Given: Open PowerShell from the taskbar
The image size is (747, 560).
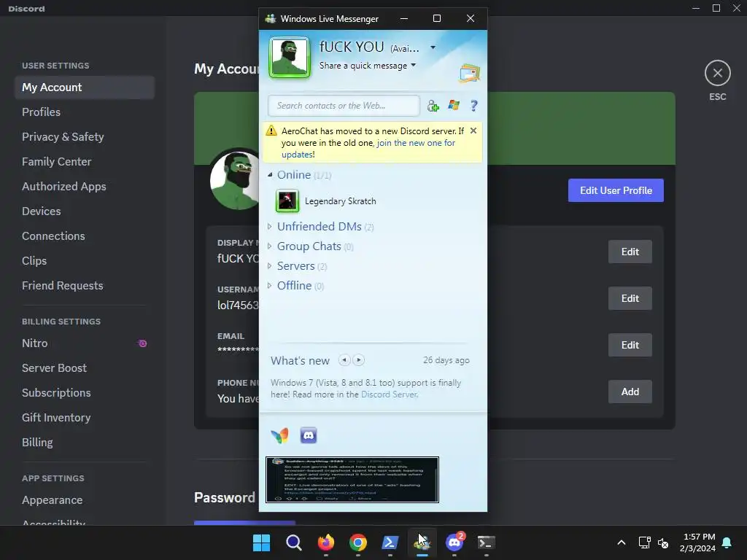Looking at the screenshot, I should pos(390,542).
